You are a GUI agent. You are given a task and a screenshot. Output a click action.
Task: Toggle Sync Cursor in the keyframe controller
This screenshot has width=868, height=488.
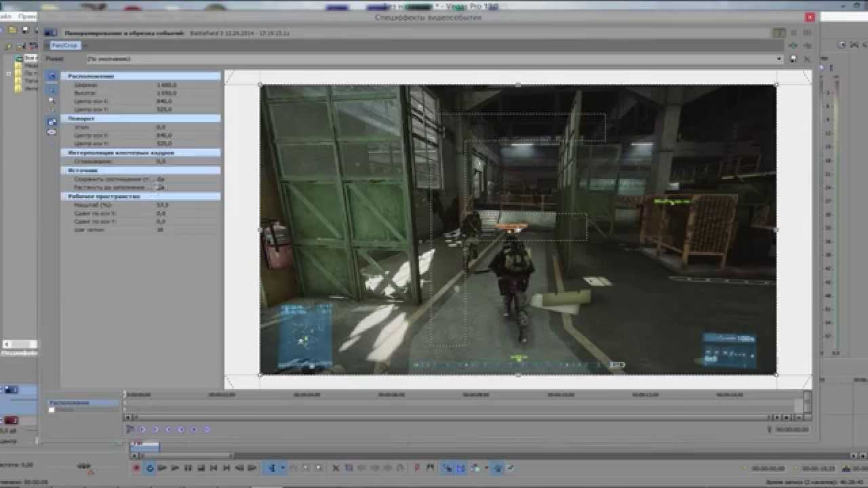click(x=130, y=429)
